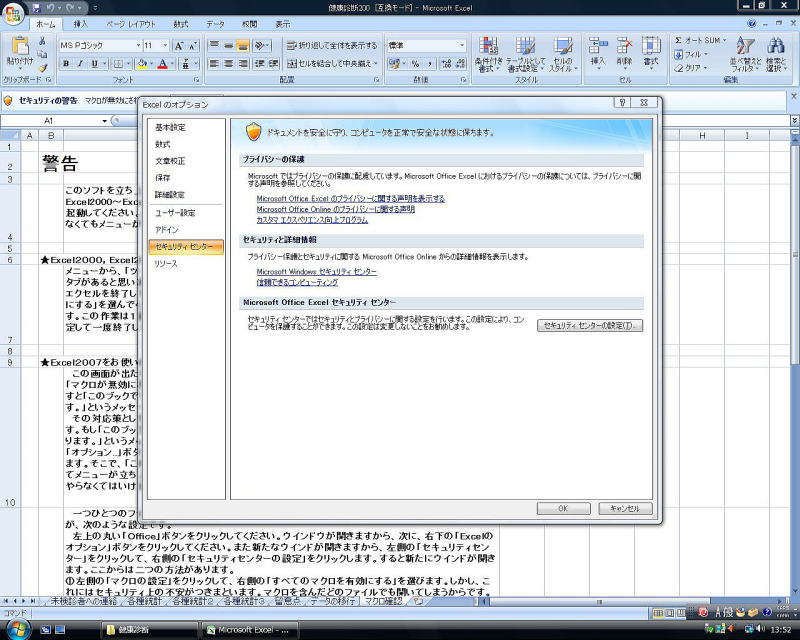800x640 pixels.
Task: Open the font size 11 dropdown
Action: [x=165, y=46]
